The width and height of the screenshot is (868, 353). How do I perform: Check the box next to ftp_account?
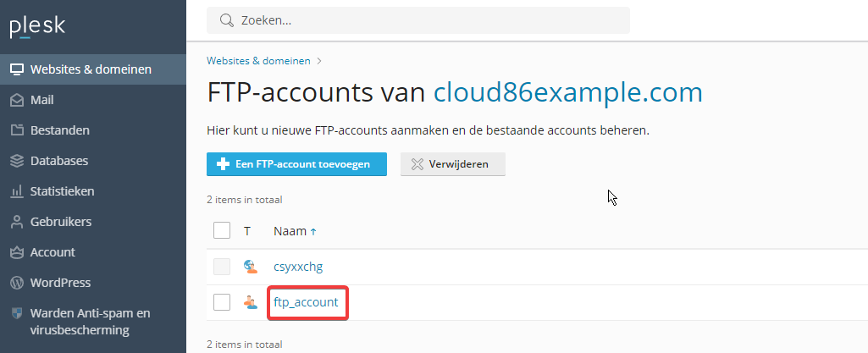[x=222, y=302]
